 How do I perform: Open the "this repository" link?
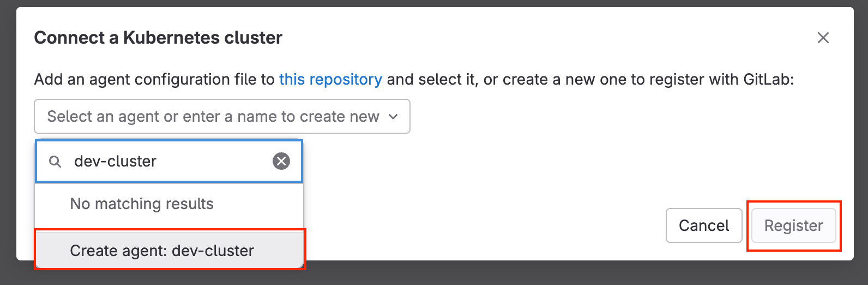(x=330, y=80)
